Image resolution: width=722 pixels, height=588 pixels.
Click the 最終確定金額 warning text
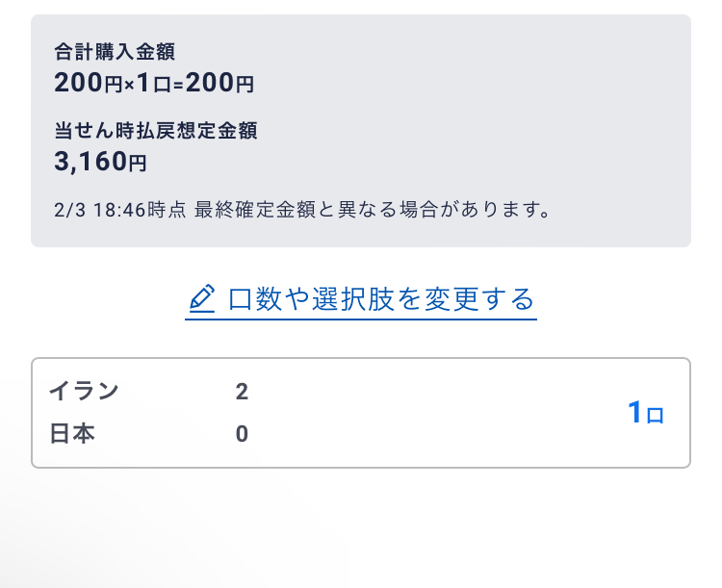pos(255,210)
